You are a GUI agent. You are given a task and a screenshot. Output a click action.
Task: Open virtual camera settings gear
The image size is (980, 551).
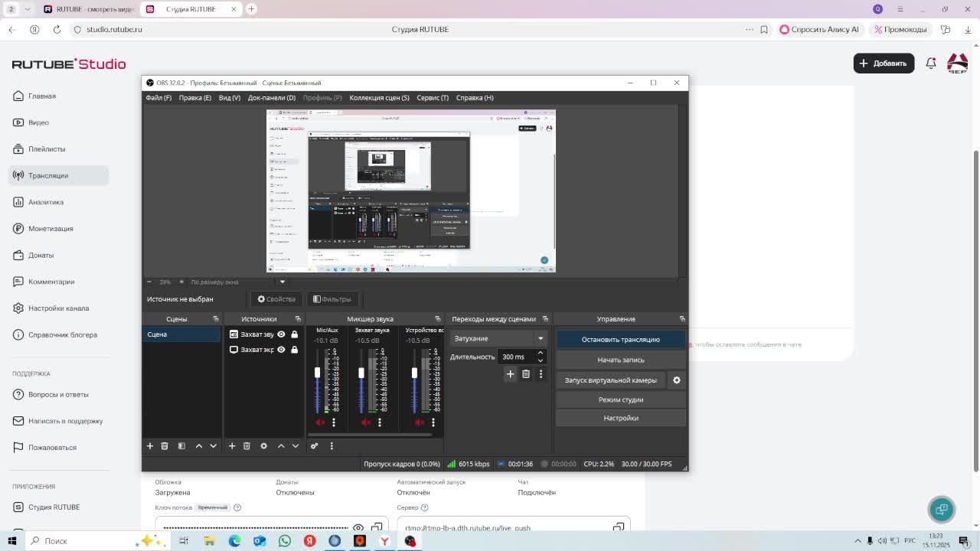click(x=676, y=380)
